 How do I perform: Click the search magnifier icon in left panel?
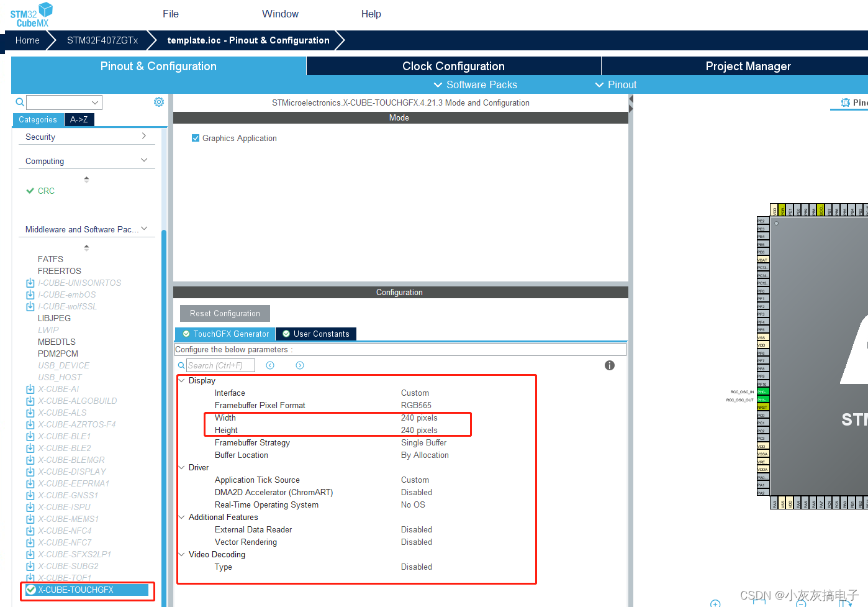pos(20,102)
